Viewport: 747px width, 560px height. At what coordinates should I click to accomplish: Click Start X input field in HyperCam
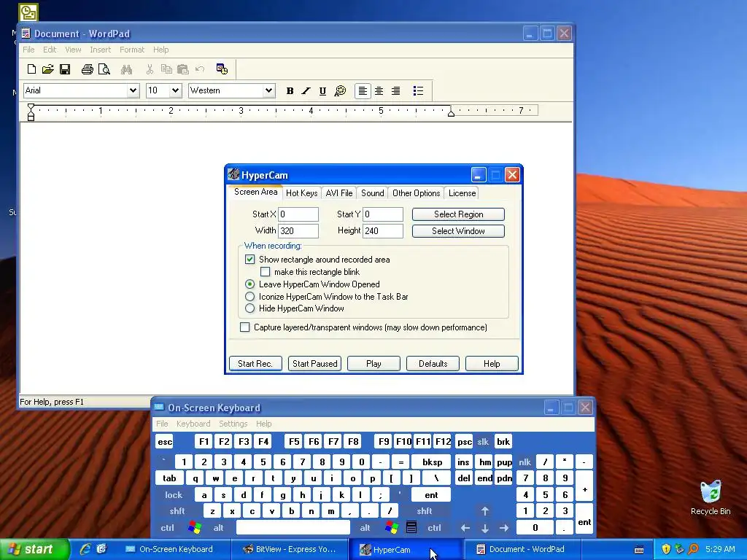point(298,214)
